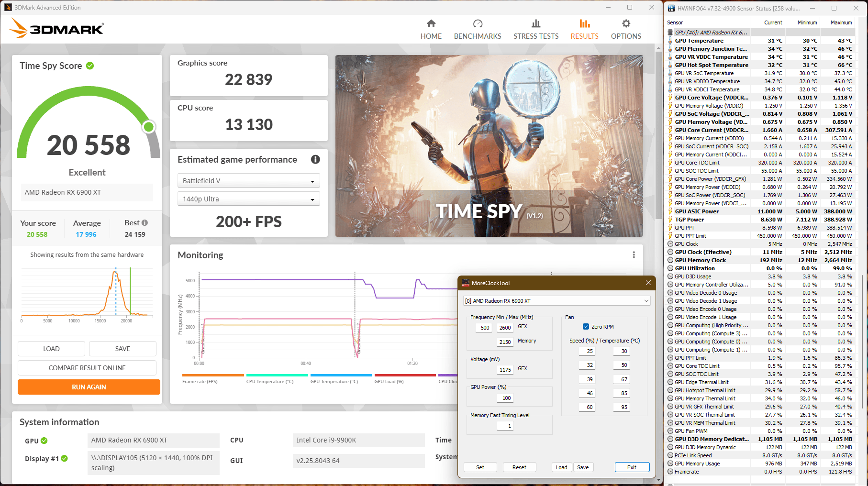The image size is (868, 486).
Task: Click the Home house icon
Action: (431, 23)
